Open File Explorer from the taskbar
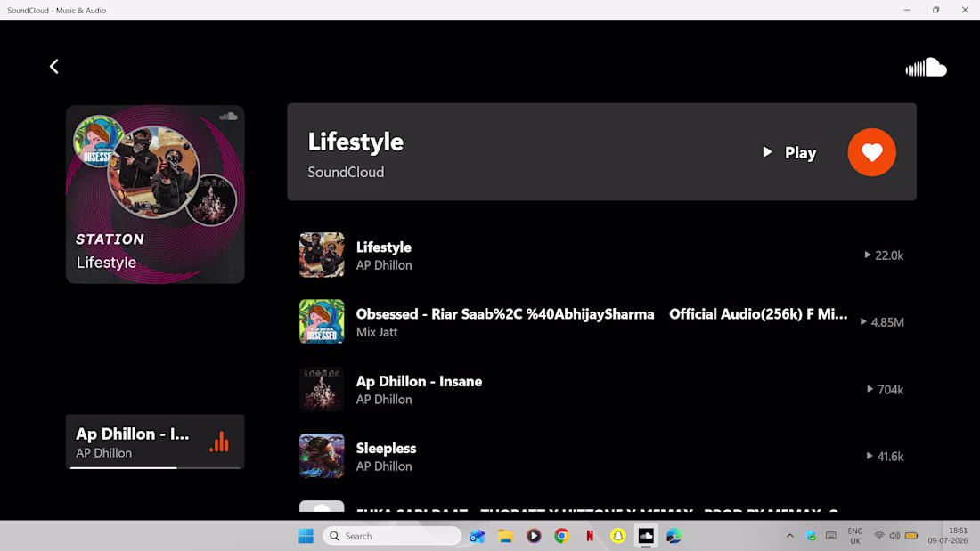Image resolution: width=980 pixels, height=551 pixels. pos(506,536)
